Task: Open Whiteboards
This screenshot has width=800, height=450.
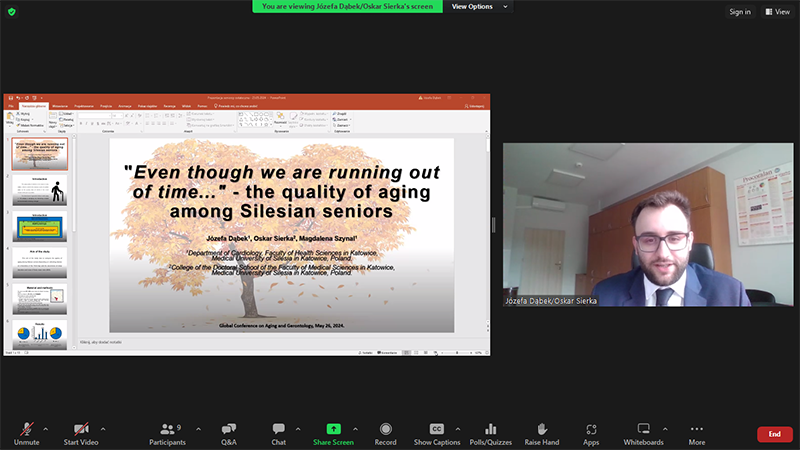Action: (x=643, y=429)
